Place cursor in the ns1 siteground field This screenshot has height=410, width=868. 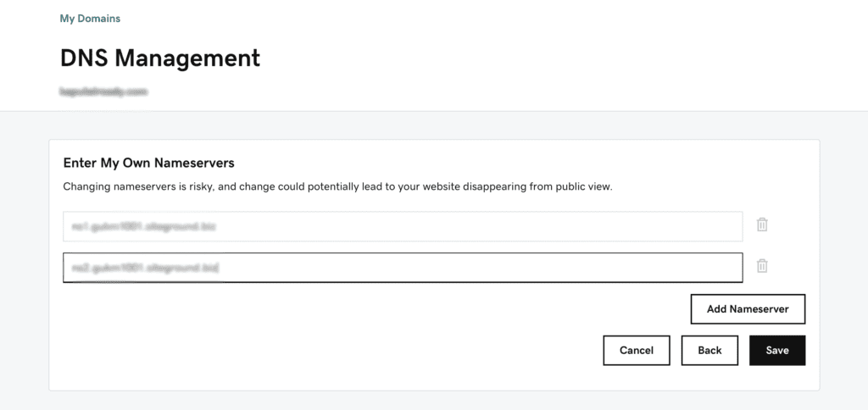pos(403,226)
